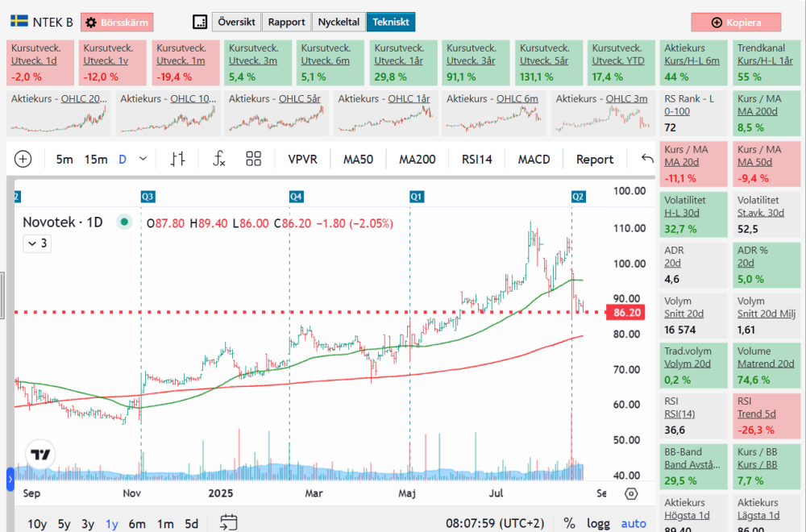
Task: Click the compare or add symbol plus icon
Action: 23,160
